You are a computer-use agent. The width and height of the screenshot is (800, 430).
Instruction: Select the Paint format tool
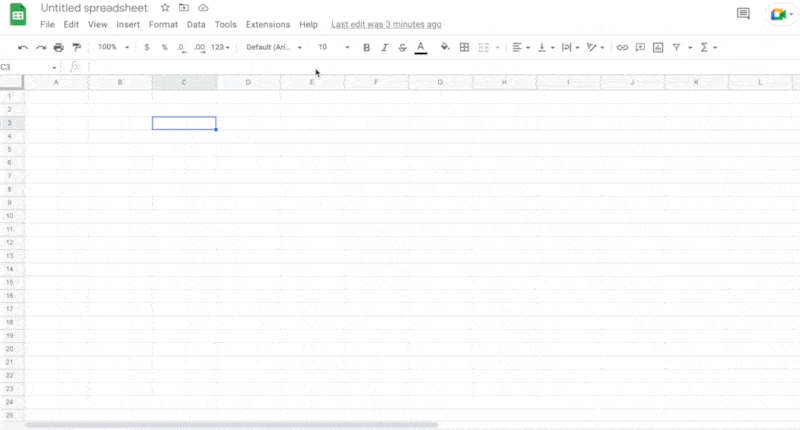pyautogui.click(x=77, y=47)
